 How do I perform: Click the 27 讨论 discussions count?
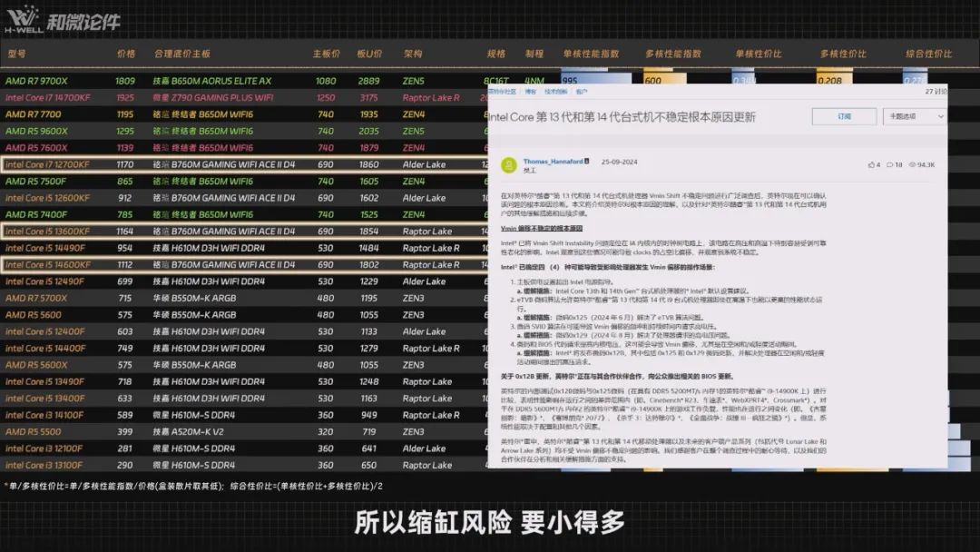tap(936, 92)
